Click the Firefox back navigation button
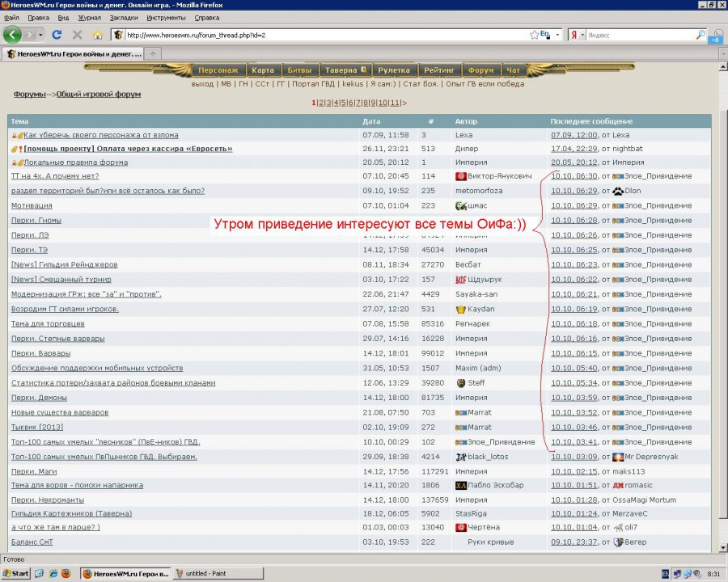728x582 pixels. (x=12, y=35)
